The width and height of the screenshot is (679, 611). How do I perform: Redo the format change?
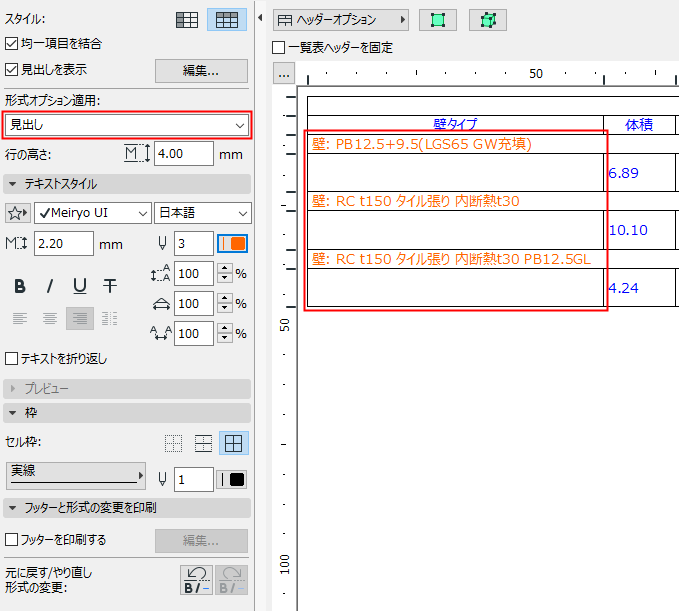coord(232,580)
